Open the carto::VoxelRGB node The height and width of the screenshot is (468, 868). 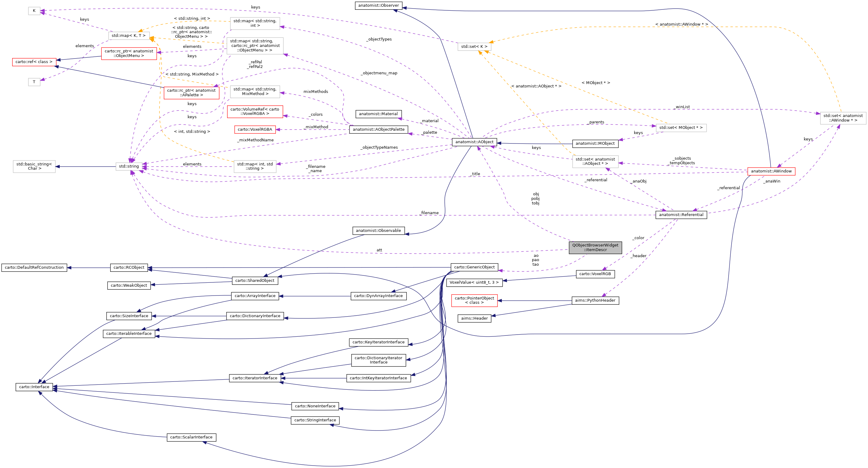click(x=595, y=274)
